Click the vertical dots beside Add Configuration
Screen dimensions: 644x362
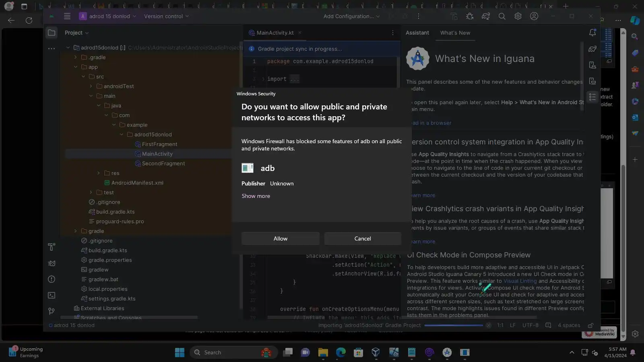point(419,16)
